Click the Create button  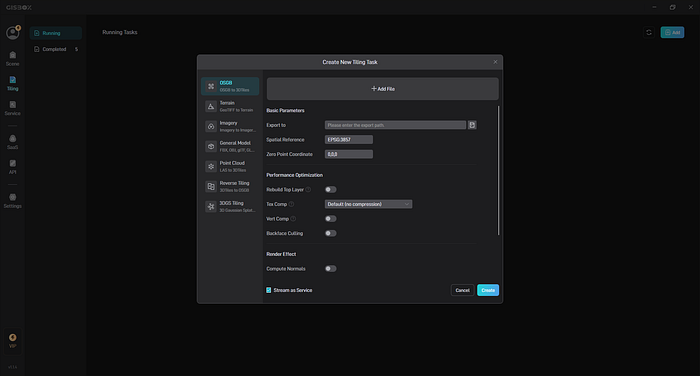(488, 290)
